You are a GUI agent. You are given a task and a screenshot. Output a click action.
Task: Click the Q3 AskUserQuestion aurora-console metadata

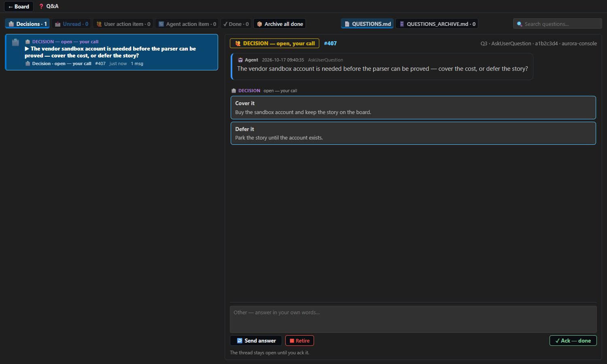[x=539, y=43]
